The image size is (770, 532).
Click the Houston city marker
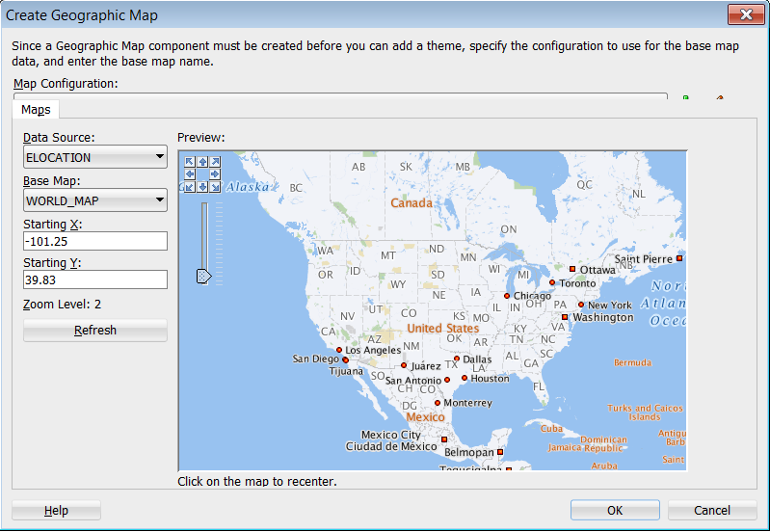click(465, 378)
